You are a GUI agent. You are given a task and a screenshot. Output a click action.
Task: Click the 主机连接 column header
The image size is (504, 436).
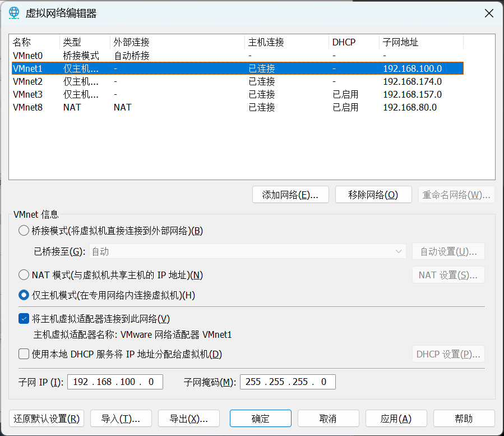tap(286, 42)
